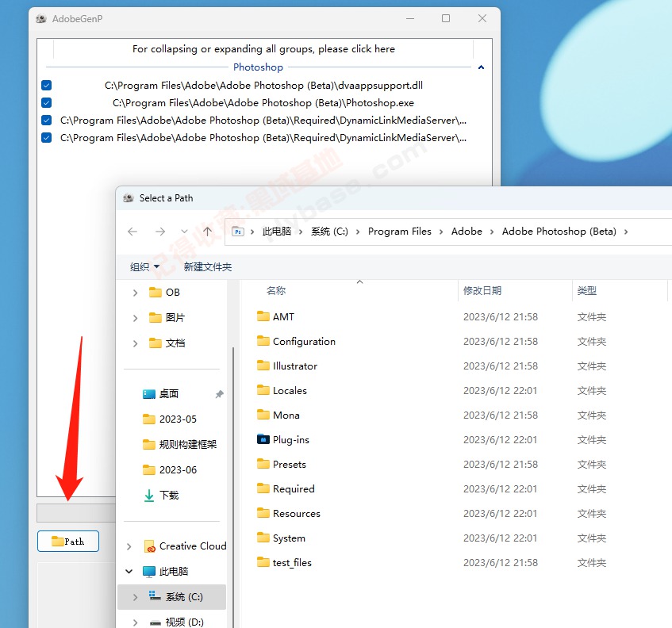Click 此电脑 in the address breadcrumb
The width and height of the screenshot is (672, 628).
277,232
